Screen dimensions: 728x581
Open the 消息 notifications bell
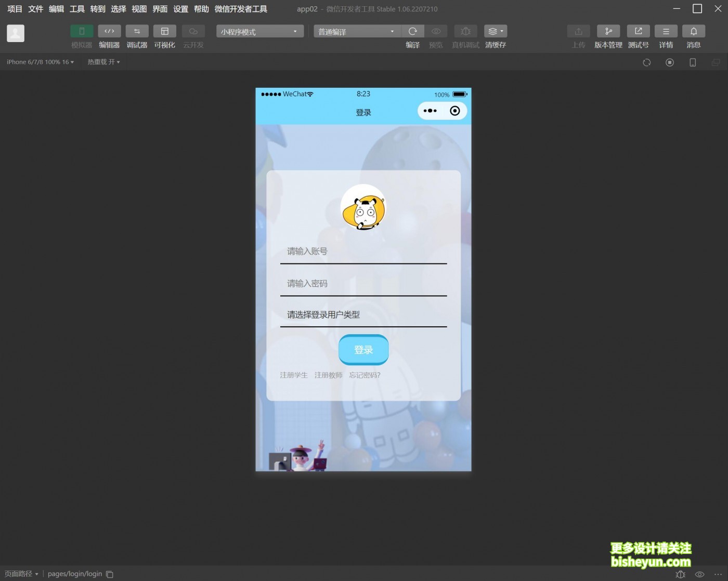694,31
